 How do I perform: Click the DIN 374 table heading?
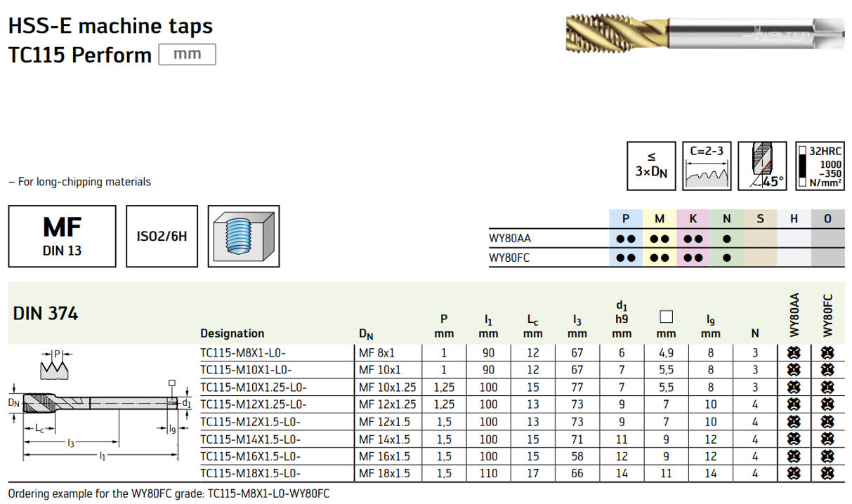point(46,314)
